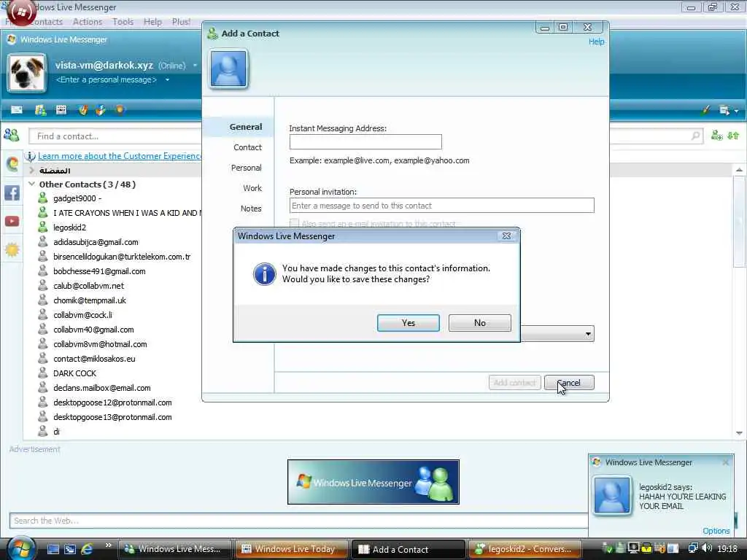Viewport: 747px width, 560px height.
Task: Open the weather sun sidebar tab
Action: [12, 249]
